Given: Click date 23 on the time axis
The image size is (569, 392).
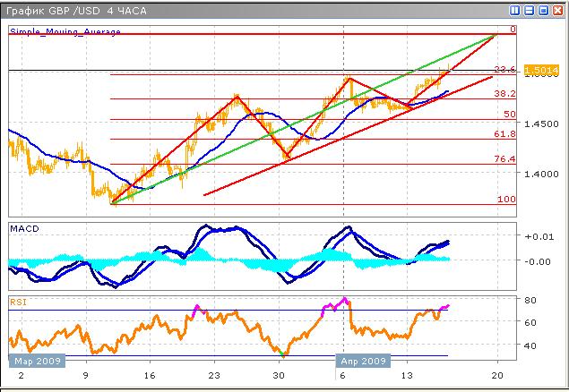Looking at the screenshot, I should tap(213, 378).
